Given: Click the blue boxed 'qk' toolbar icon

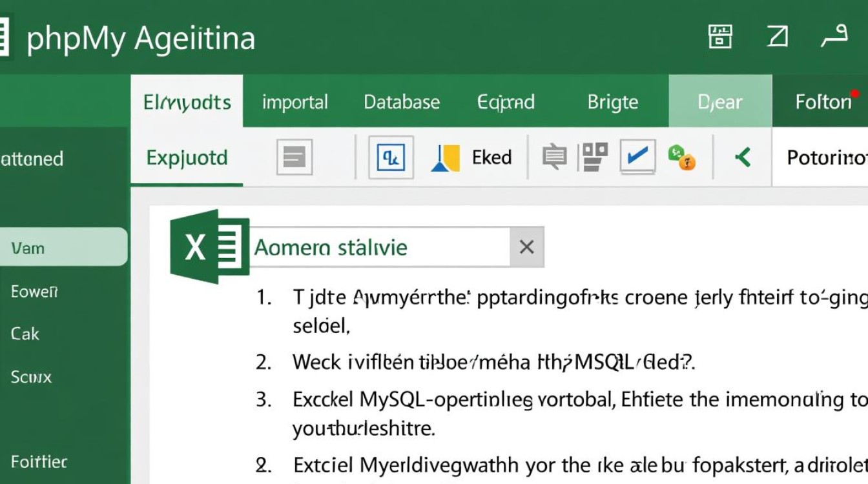Looking at the screenshot, I should [x=391, y=157].
